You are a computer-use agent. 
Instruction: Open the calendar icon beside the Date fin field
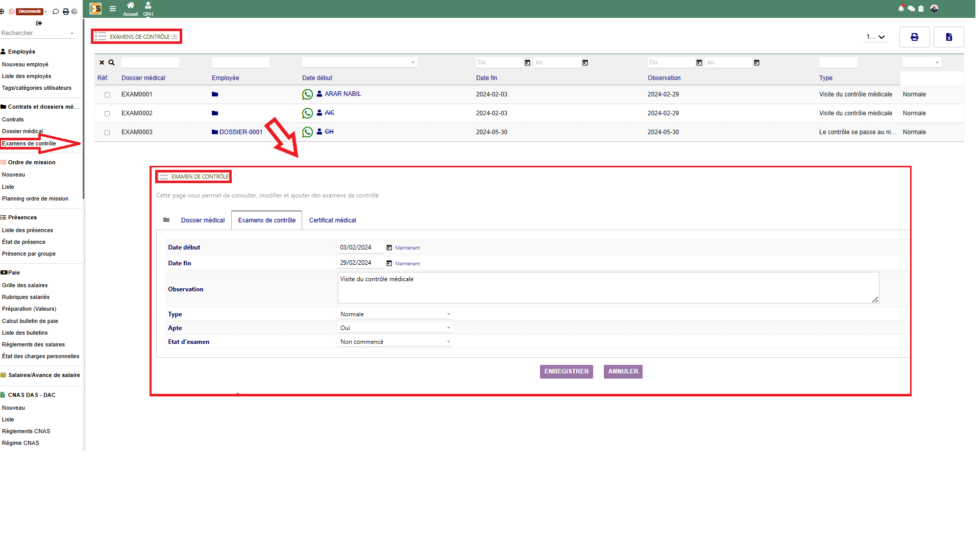click(389, 263)
